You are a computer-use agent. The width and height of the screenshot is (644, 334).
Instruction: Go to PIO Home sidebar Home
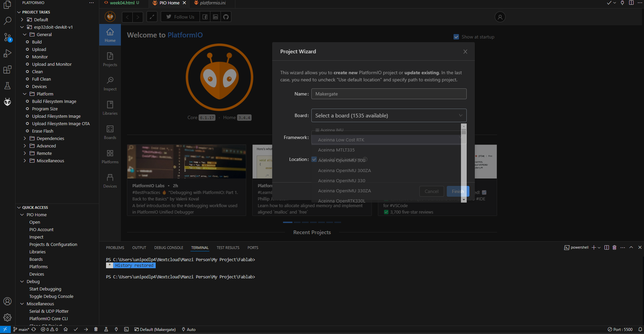click(x=110, y=35)
